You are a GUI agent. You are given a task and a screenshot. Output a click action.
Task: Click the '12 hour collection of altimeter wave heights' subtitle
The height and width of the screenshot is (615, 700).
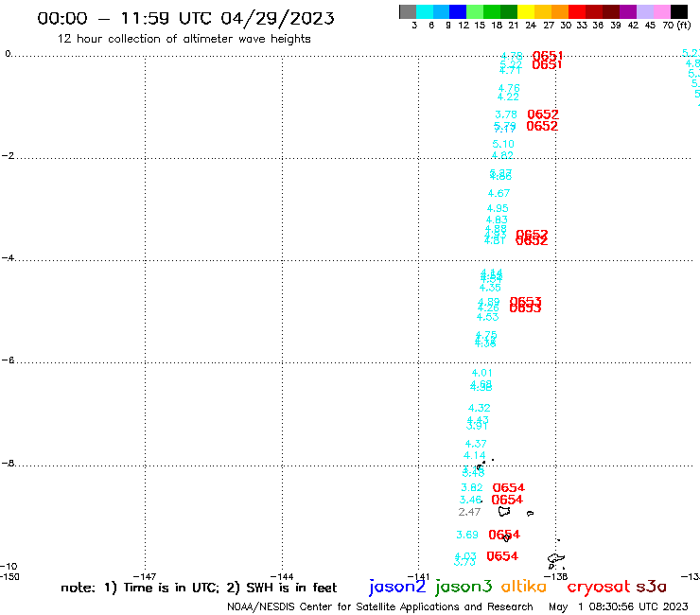(x=184, y=39)
